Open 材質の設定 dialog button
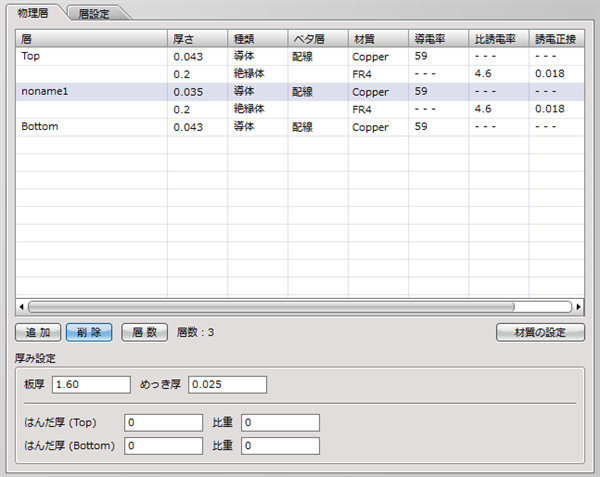Viewport: 600px width, 477px height. (x=540, y=332)
